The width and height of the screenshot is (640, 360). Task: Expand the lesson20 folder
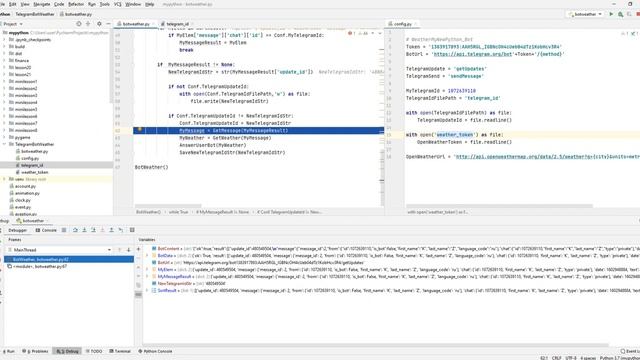4,67
